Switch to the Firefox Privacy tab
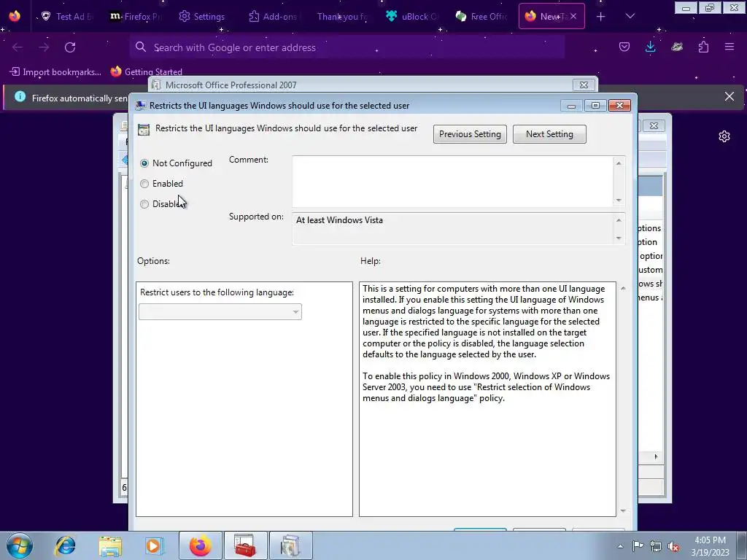This screenshot has height=560, width=747. [x=135, y=16]
